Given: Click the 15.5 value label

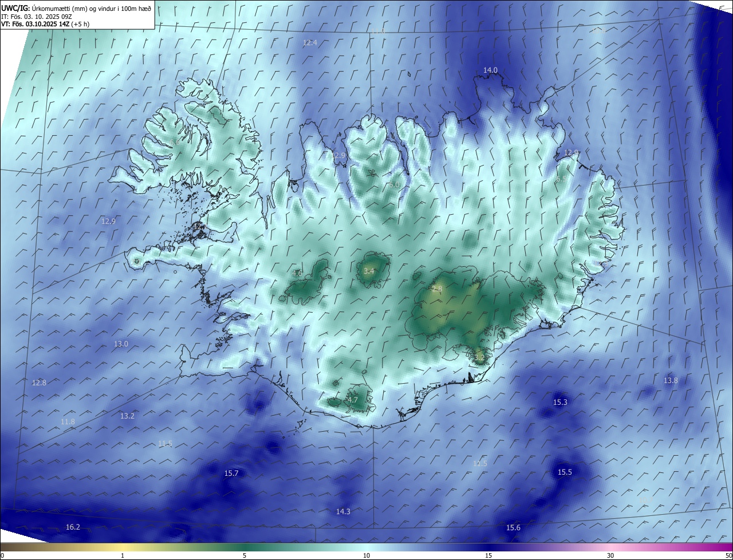Looking at the screenshot, I should pos(565,472).
